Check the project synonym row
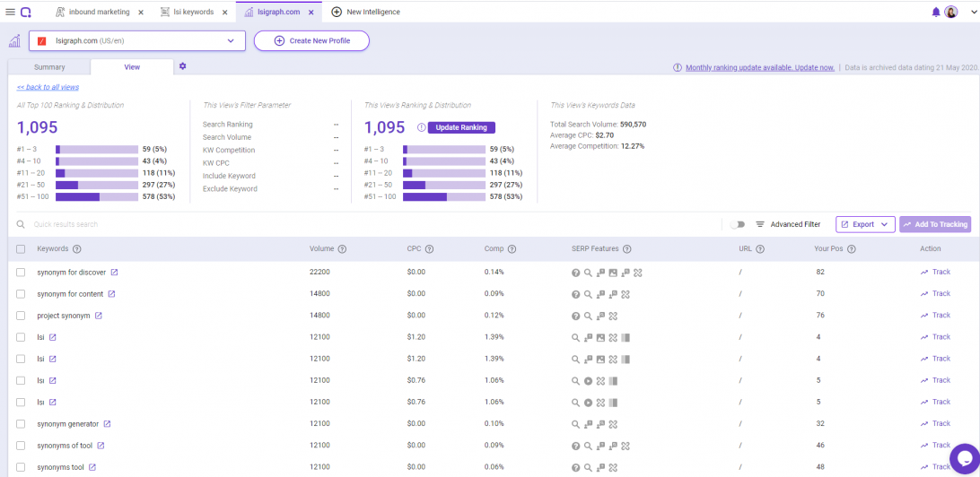Viewport: 980px width, 477px height. (x=22, y=316)
